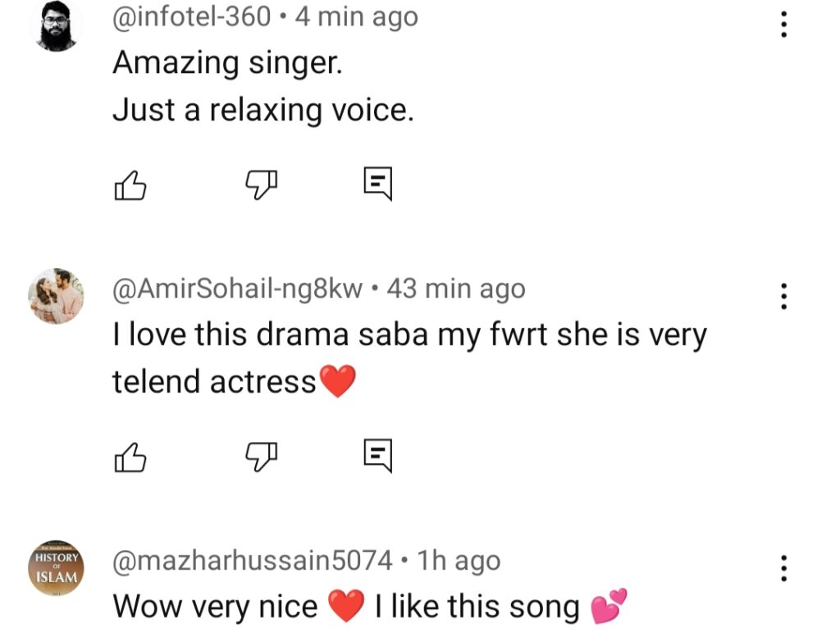Open options menu for mazharhussain5074 comment
Image resolution: width=840 pixels, height=642 pixels.
[x=784, y=567]
